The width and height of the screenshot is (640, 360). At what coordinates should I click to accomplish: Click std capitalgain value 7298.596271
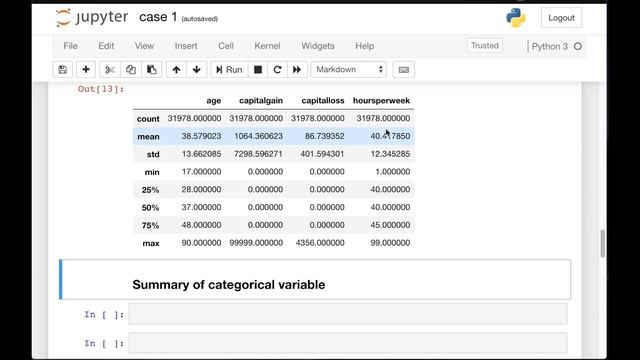coord(258,154)
